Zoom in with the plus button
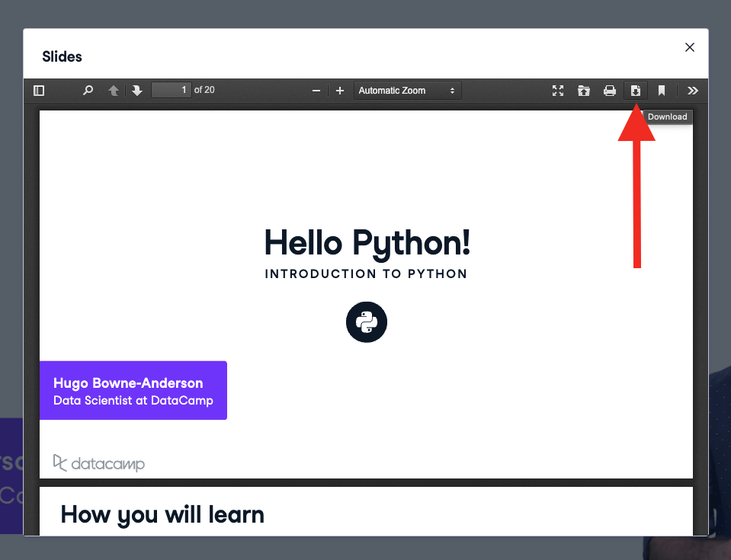 click(x=340, y=91)
